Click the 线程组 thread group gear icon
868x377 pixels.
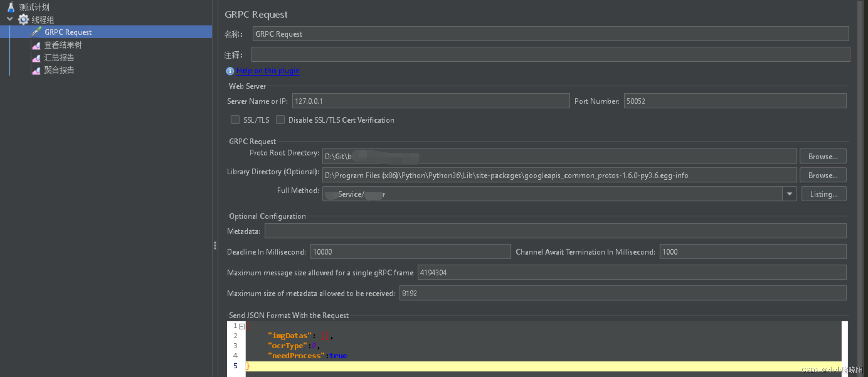(x=23, y=19)
